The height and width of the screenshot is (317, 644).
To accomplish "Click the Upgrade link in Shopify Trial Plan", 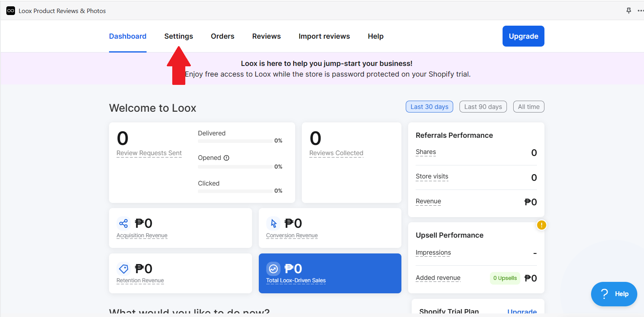I will (x=522, y=311).
